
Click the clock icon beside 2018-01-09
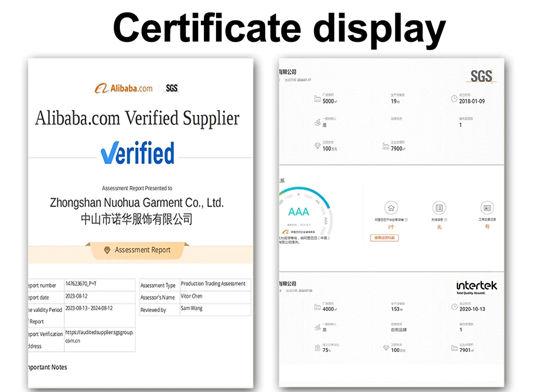pyautogui.click(x=454, y=99)
